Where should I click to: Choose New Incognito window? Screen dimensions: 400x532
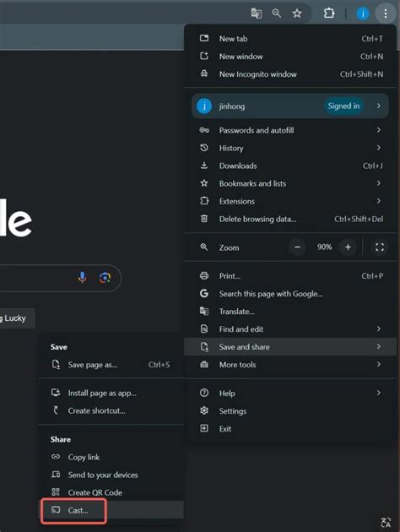[290, 74]
